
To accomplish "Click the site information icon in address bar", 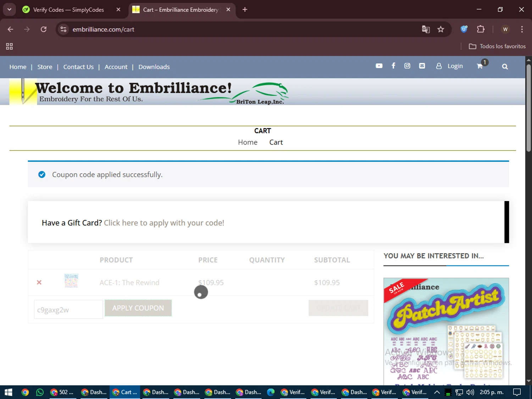I will click(63, 29).
